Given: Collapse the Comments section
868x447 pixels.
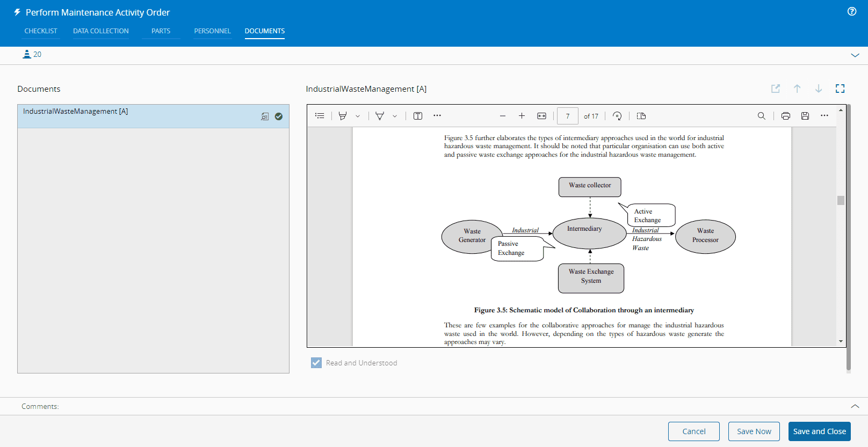Looking at the screenshot, I should click(855, 406).
